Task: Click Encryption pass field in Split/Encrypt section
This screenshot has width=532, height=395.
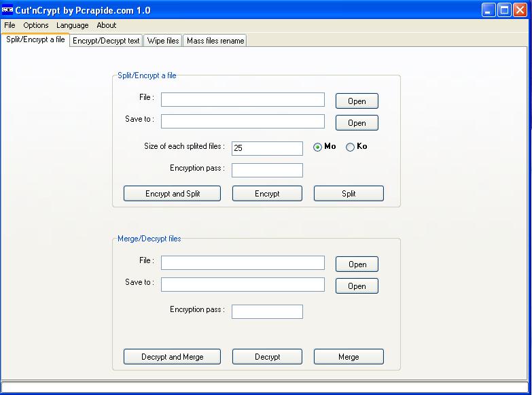Action: [267, 170]
